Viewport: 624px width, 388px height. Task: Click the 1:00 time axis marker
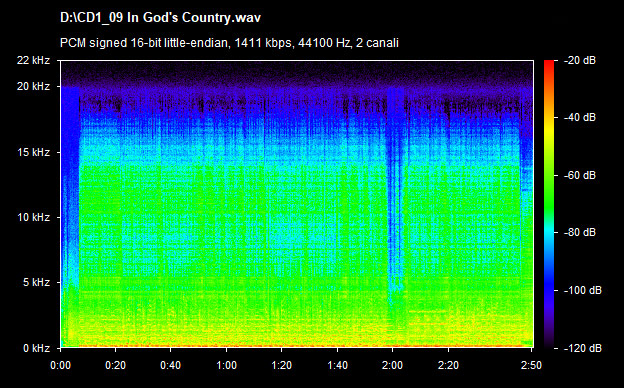(226, 365)
